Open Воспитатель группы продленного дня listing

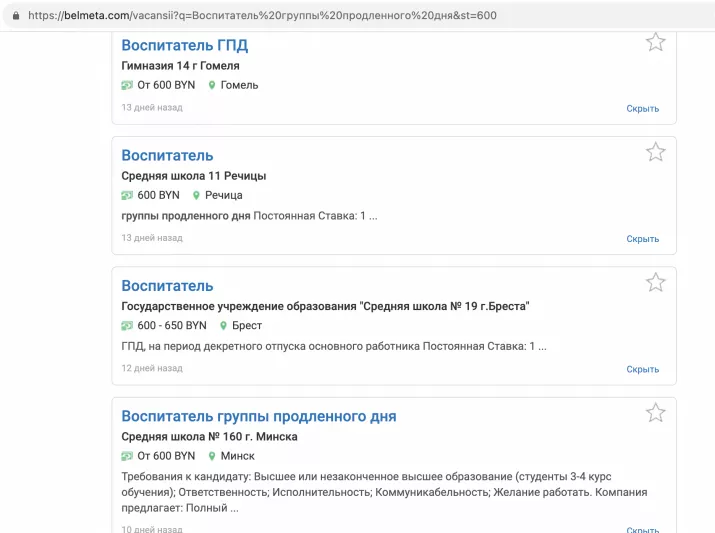coord(258,416)
